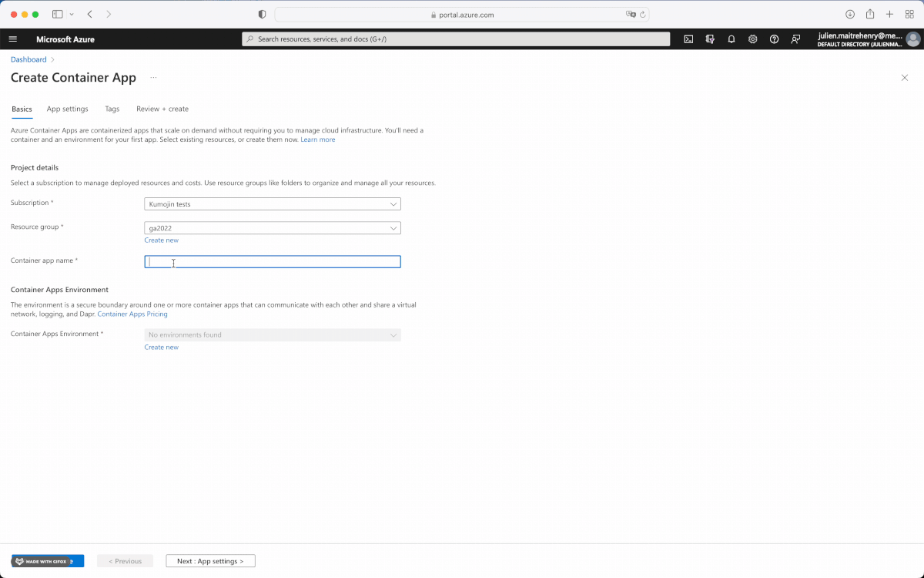This screenshot has width=924, height=578.
Task: Expand the Subscription dropdown
Action: (x=273, y=204)
